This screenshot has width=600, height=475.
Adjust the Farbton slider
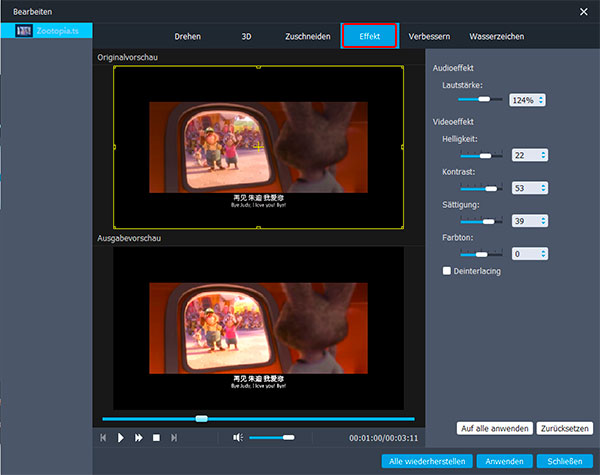click(481, 254)
